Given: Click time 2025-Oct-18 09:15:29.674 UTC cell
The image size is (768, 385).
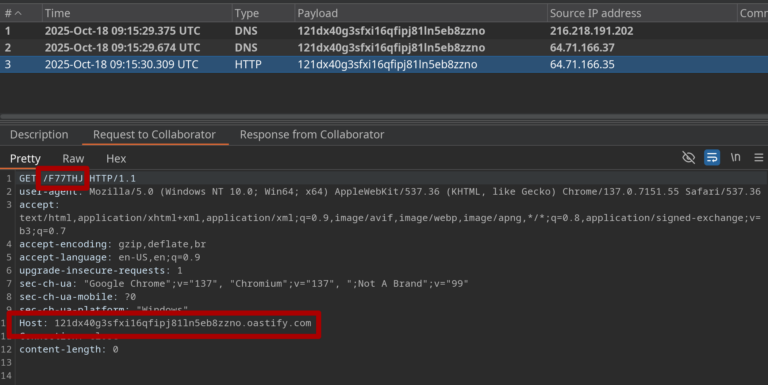Looking at the screenshot, I should point(122,48).
